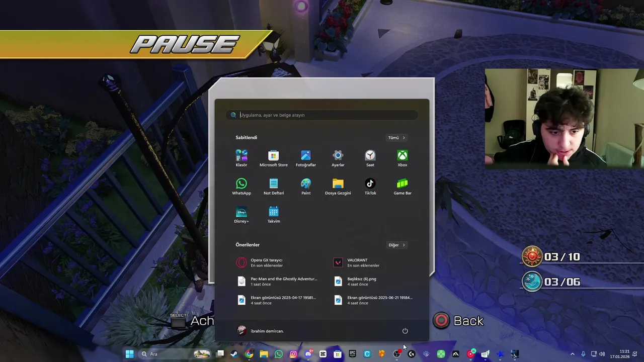Open Task View from the taskbar
The width and height of the screenshot is (644, 362).
point(220,354)
